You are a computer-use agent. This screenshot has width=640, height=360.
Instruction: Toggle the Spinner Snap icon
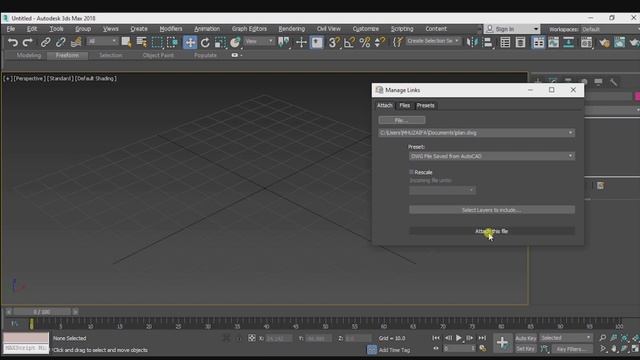380,42
